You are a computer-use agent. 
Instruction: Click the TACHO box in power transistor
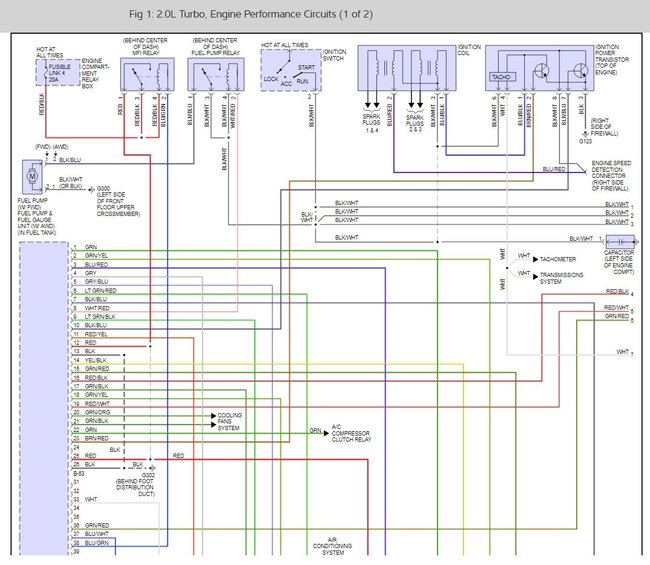(502, 77)
